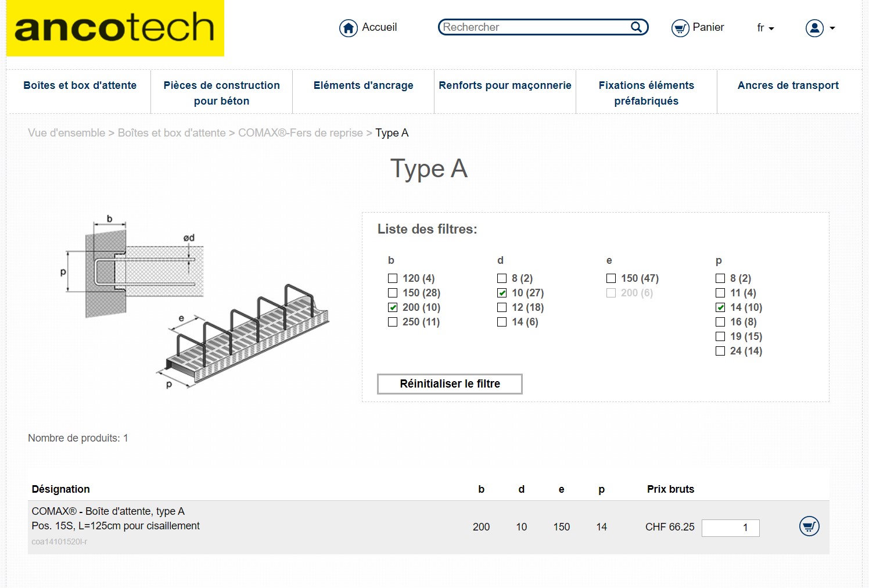Expand the account menu arrow
869x588 pixels.
pos(832,28)
